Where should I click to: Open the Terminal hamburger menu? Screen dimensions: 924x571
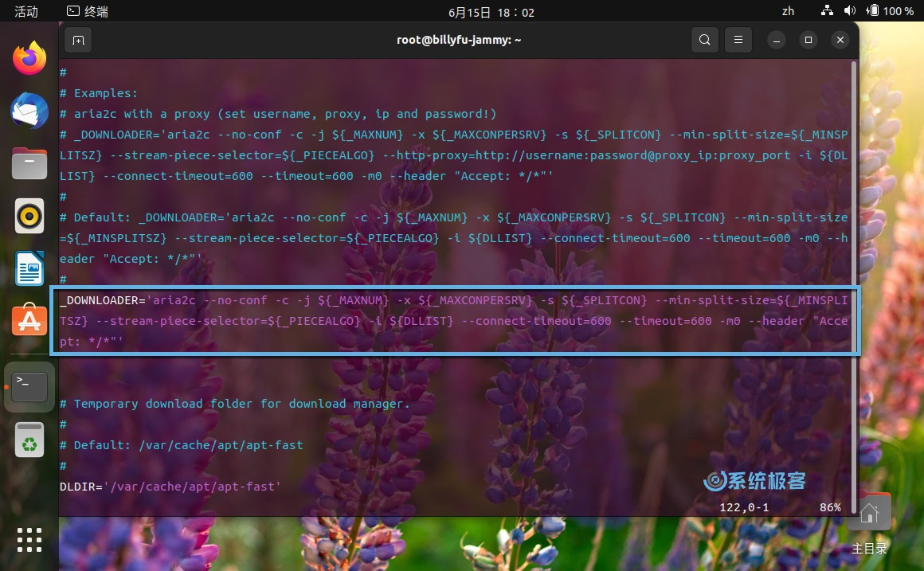coord(738,39)
